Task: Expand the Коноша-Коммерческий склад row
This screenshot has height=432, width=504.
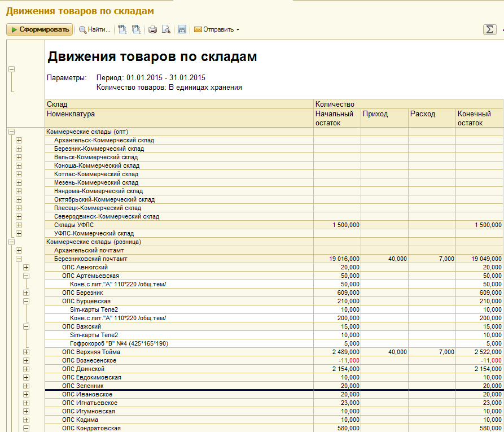Action: coord(19,165)
